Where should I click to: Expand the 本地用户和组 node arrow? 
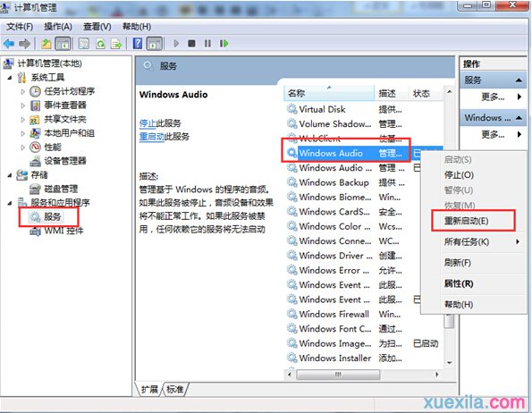(x=22, y=133)
